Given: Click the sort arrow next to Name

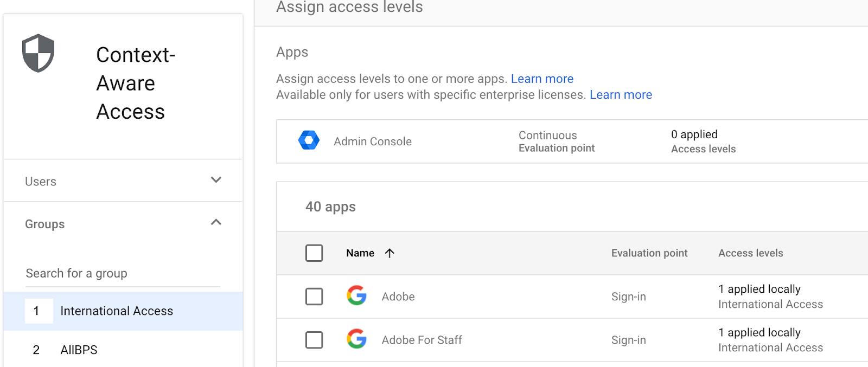Looking at the screenshot, I should click(390, 253).
